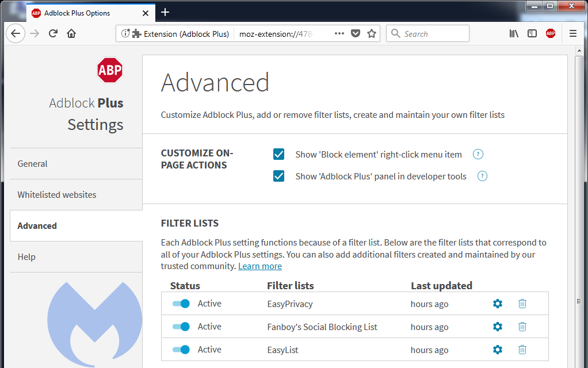This screenshot has height=368, width=588.
Task: Delete the EasyList filter list
Action: click(x=522, y=350)
